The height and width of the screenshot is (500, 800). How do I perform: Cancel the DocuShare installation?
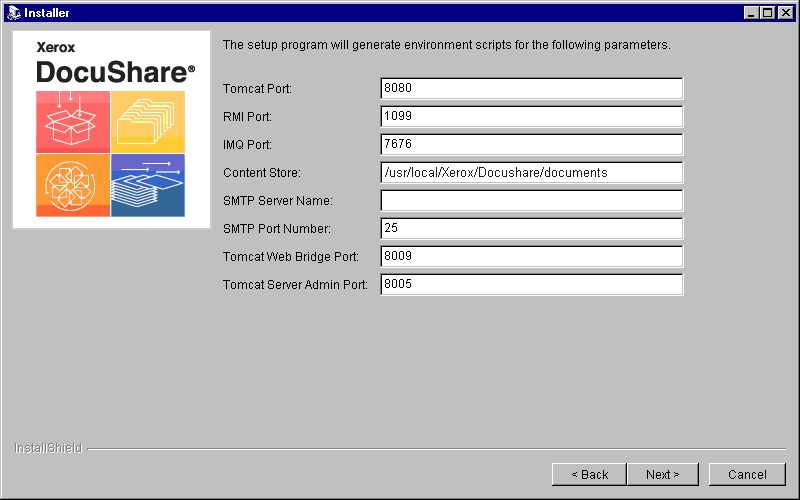[x=747, y=474]
